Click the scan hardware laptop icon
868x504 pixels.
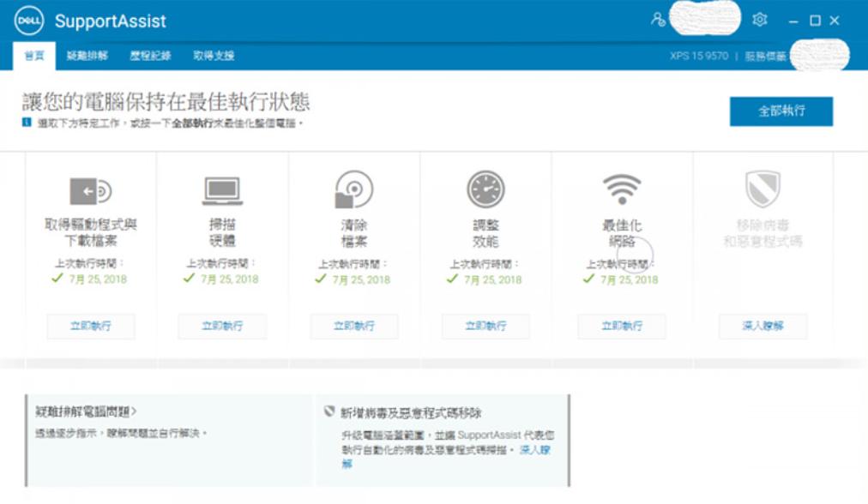(222, 191)
